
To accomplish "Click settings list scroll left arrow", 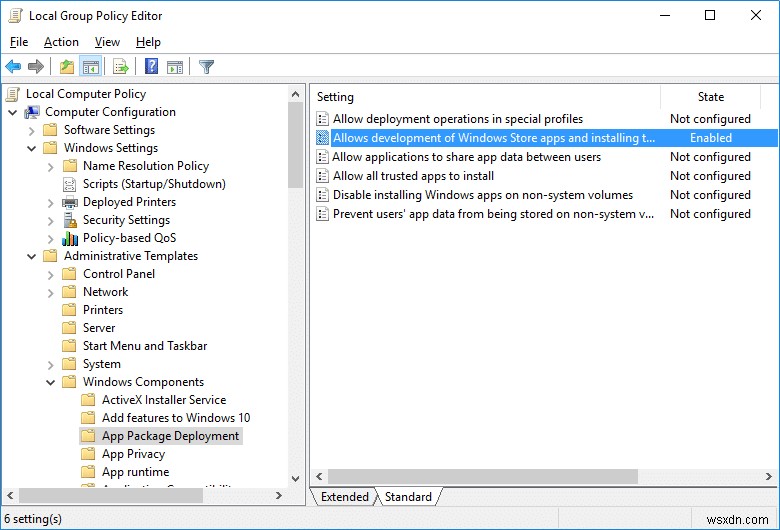I will tap(319, 476).
